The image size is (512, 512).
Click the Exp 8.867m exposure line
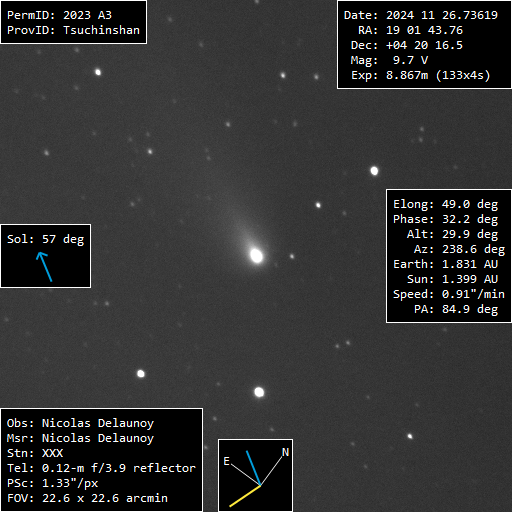click(421, 75)
